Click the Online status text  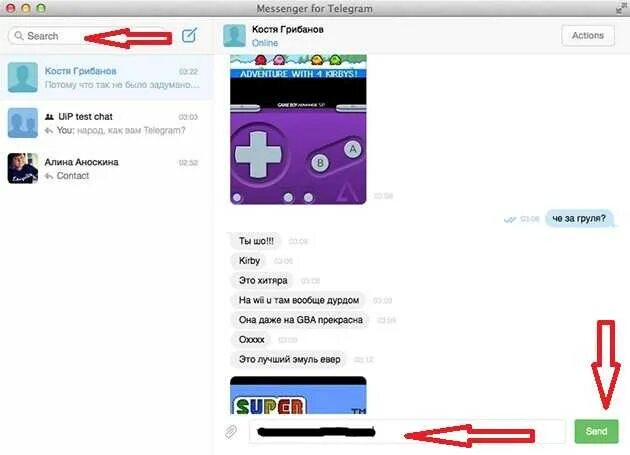tap(265, 43)
